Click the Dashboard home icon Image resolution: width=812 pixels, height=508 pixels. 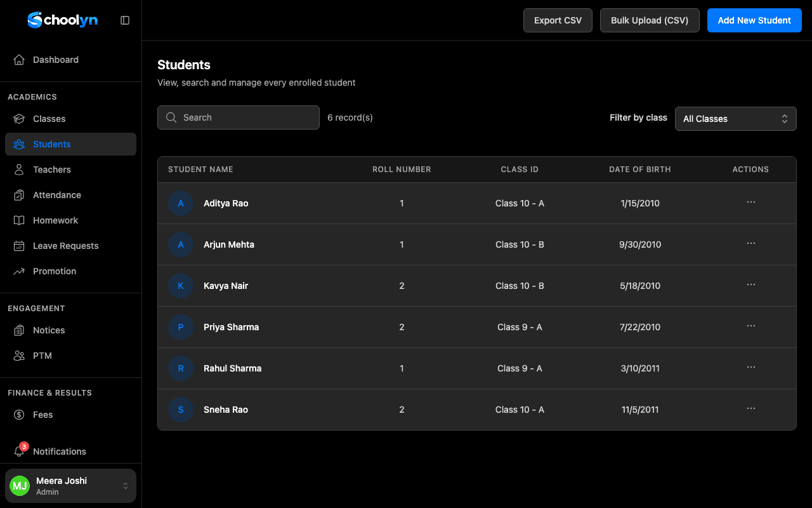[19, 60]
